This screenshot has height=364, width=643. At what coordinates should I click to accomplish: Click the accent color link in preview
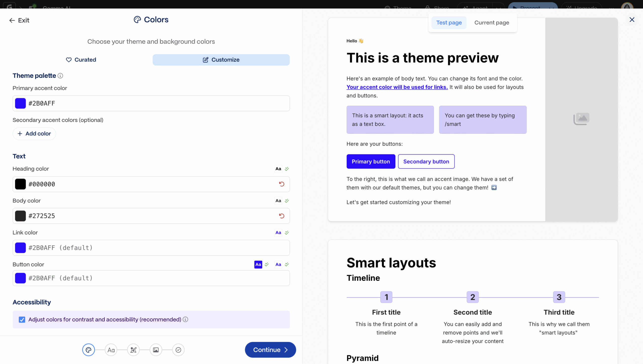tap(397, 87)
